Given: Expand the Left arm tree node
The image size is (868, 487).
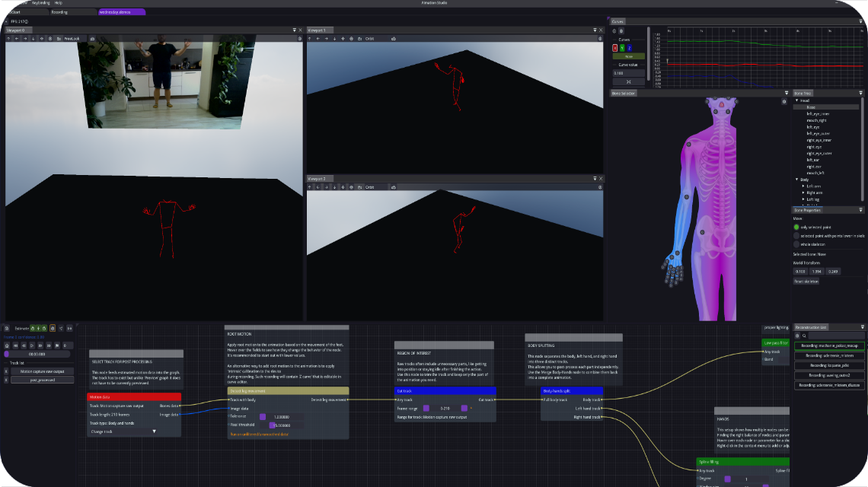Looking at the screenshot, I should coord(803,186).
